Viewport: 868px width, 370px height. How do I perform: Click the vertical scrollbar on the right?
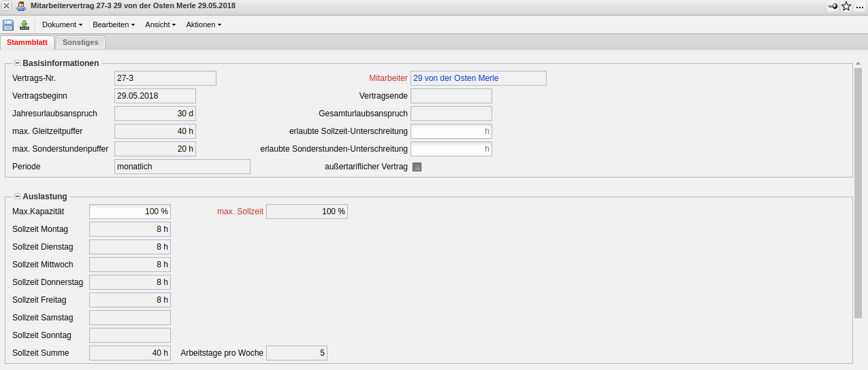coord(858,190)
